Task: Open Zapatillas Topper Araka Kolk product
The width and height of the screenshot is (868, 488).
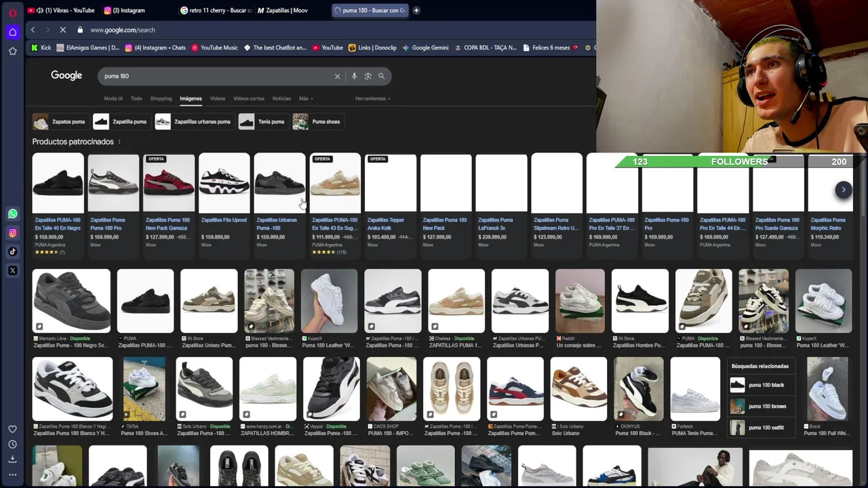Action: coord(390,205)
